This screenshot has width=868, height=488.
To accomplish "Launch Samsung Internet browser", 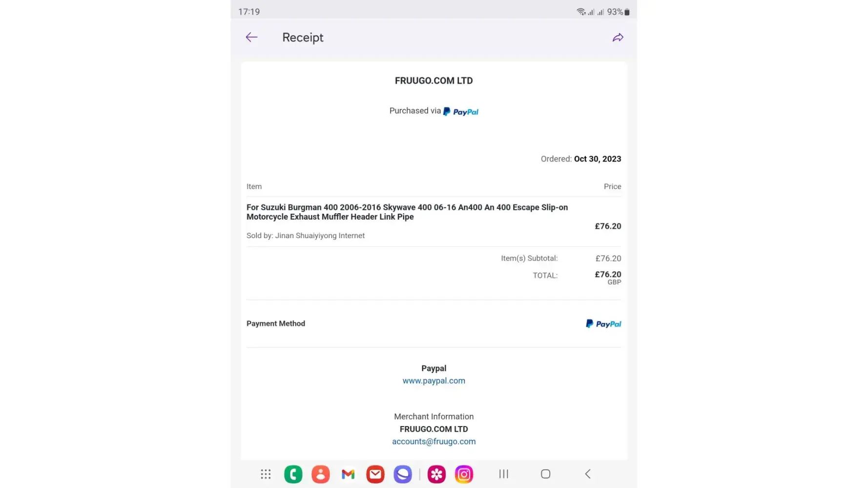I will pyautogui.click(x=403, y=474).
